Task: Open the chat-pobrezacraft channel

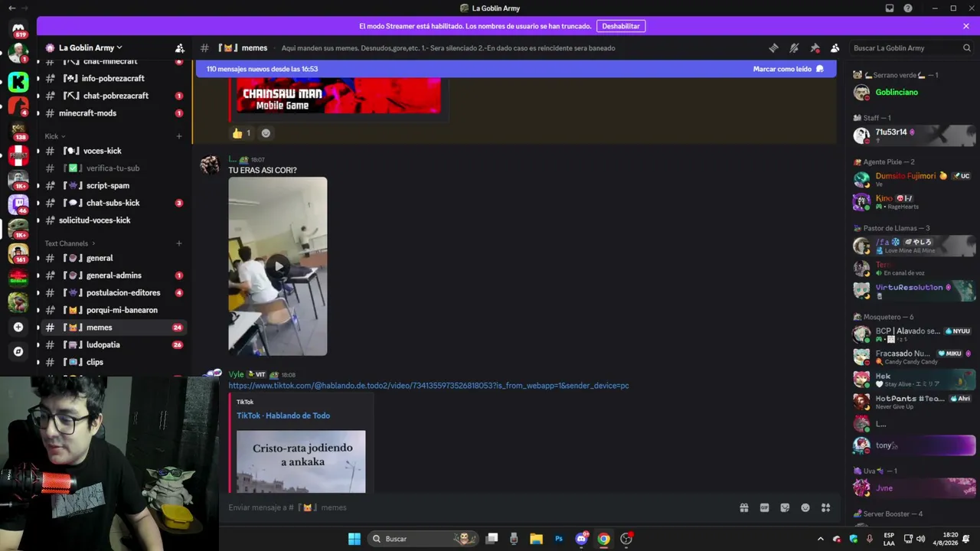Action: point(113,96)
